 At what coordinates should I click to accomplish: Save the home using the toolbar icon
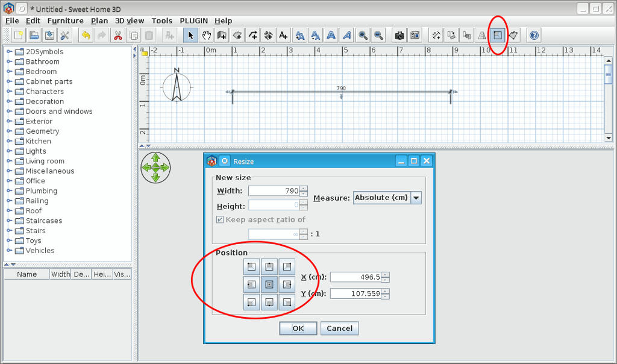pyautogui.click(x=49, y=36)
